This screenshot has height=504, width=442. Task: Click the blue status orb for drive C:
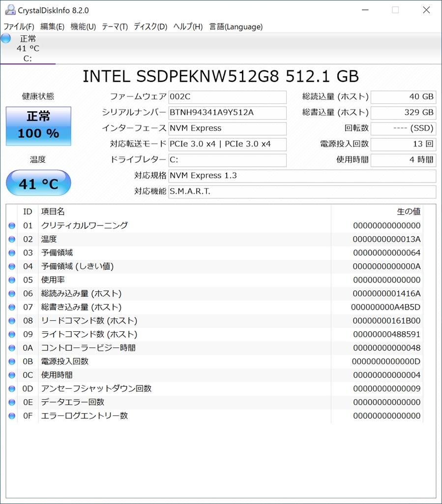(6, 38)
